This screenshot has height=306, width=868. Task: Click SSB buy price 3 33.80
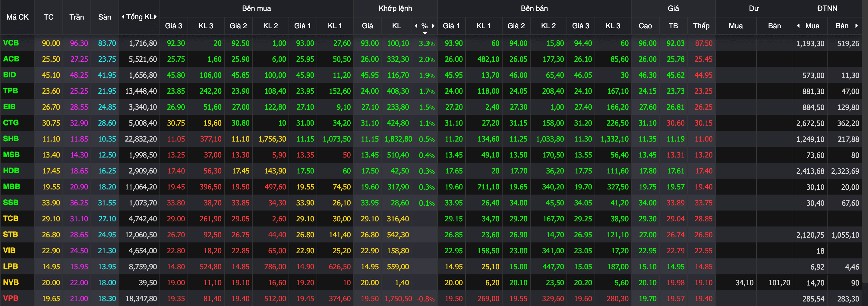click(176, 203)
